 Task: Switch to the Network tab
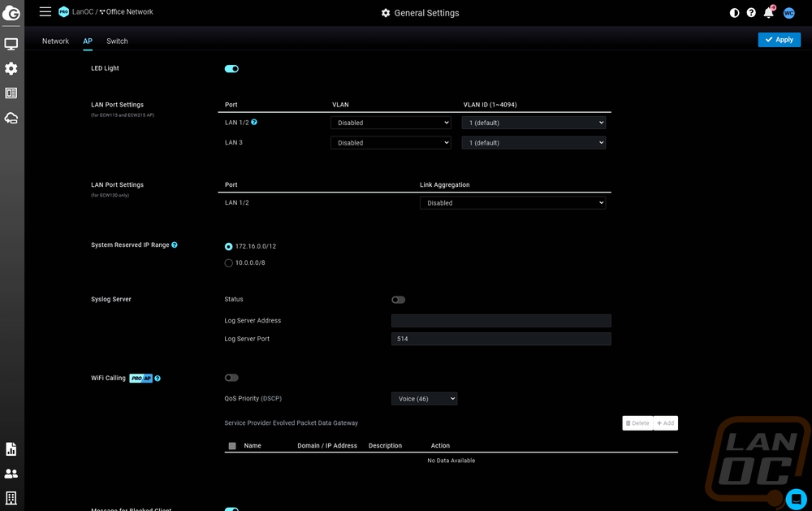[55, 41]
